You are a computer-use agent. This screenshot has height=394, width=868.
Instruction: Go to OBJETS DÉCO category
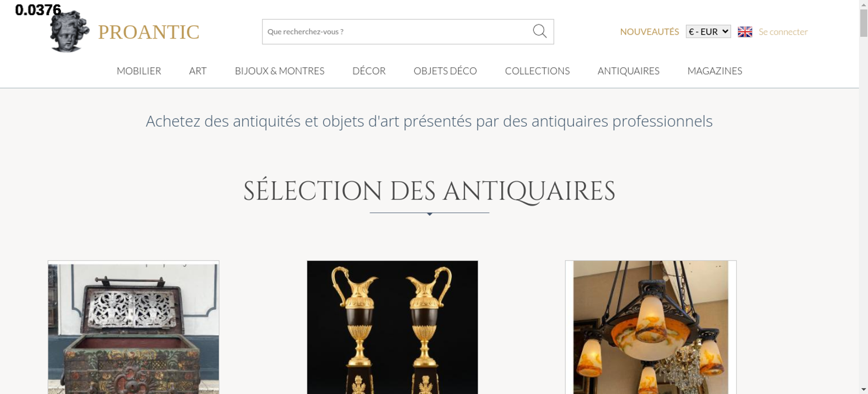(x=445, y=71)
